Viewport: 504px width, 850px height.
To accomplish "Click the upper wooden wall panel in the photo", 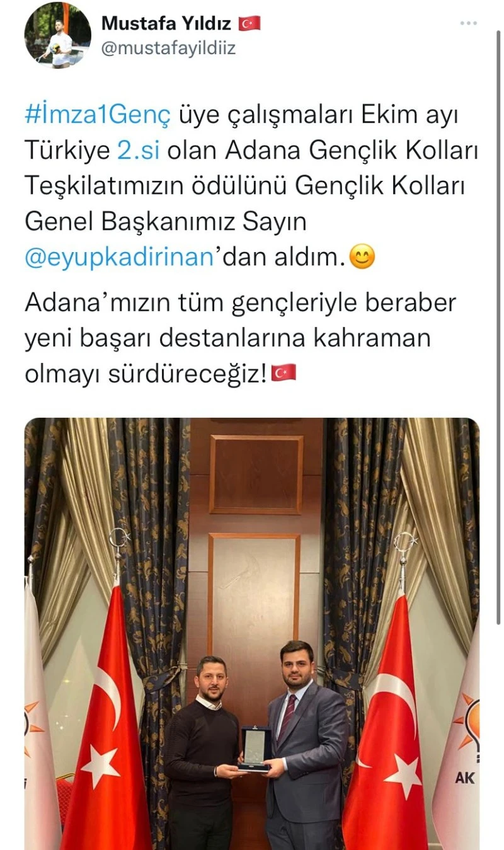I will click(x=256, y=474).
